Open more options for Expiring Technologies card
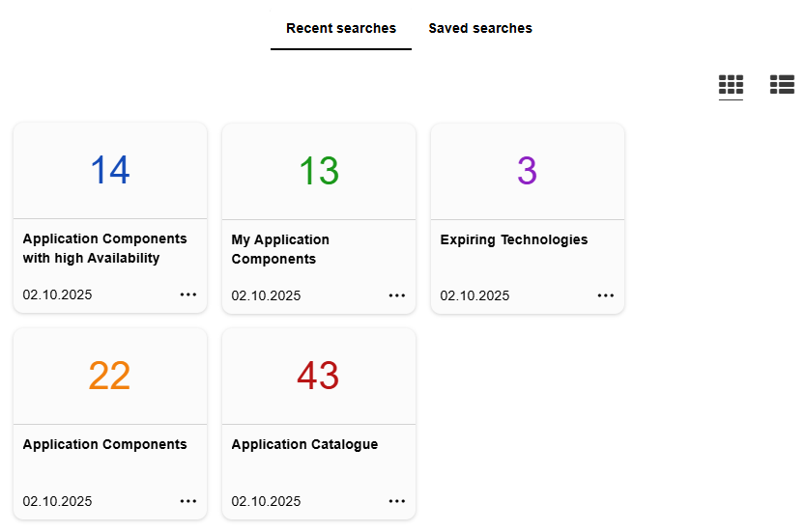 pos(606,295)
